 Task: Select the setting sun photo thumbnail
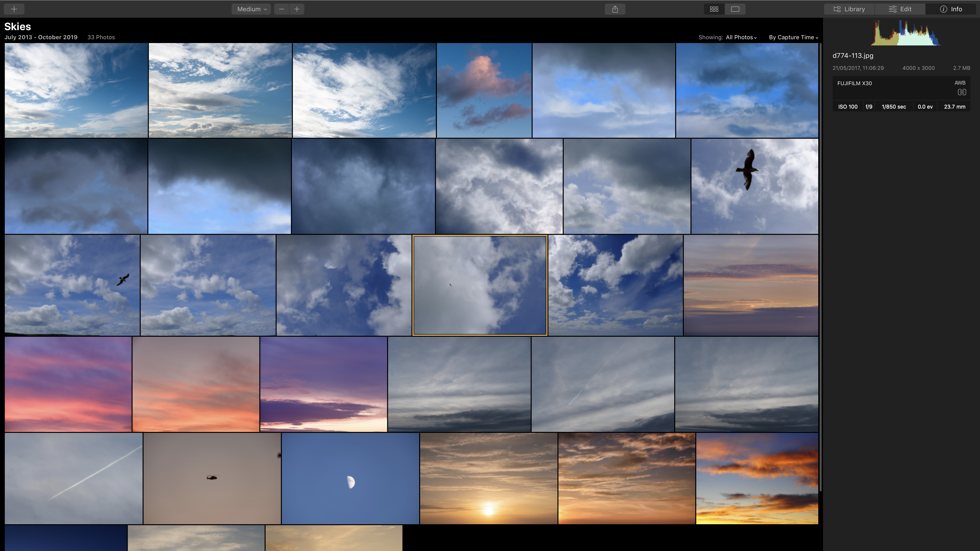[489, 478]
